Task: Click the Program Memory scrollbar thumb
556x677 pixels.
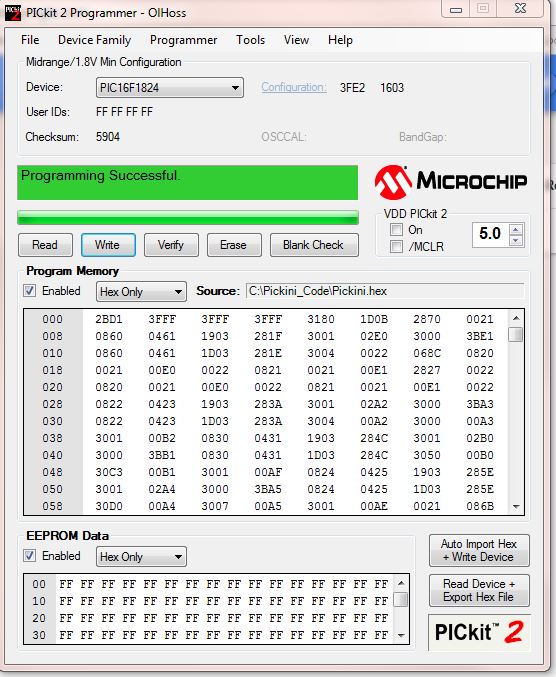Action: tap(516, 335)
